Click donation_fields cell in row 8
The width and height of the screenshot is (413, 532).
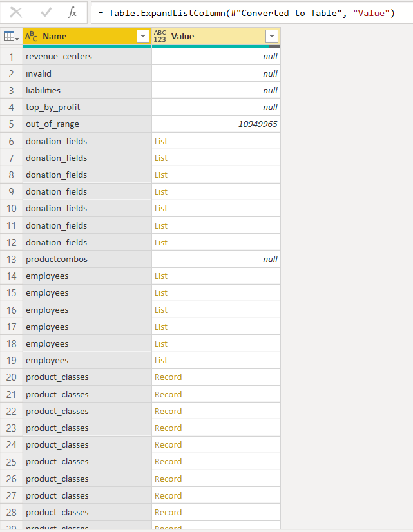tap(87, 175)
